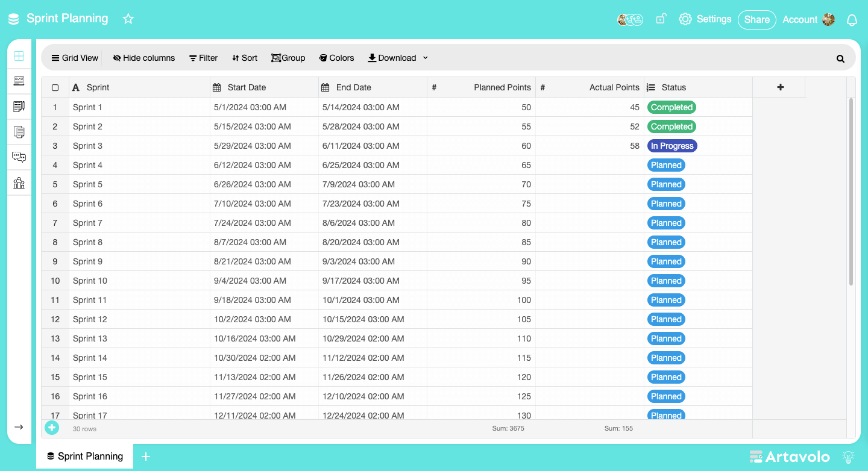868x471 pixels.
Task: Click the In Progress status tag for Sprint 3
Action: point(672,146)
